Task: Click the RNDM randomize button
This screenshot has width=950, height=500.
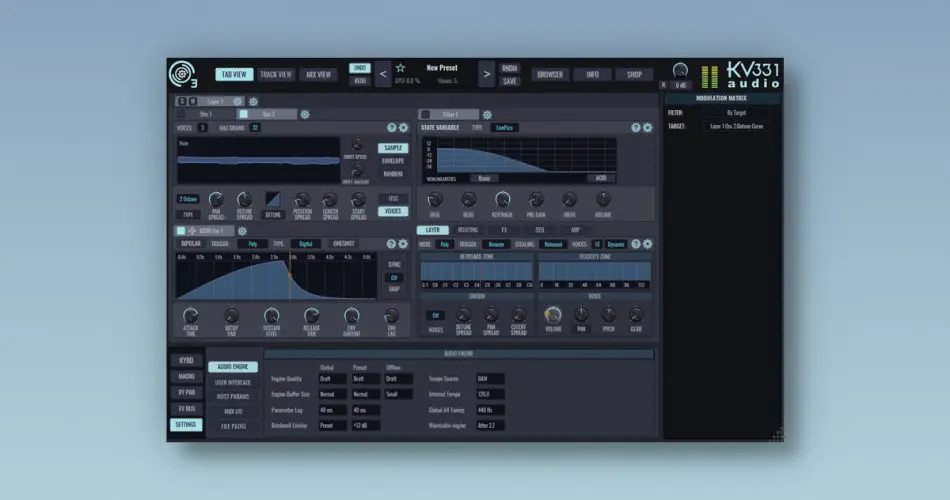Action: tap(510, 68)
